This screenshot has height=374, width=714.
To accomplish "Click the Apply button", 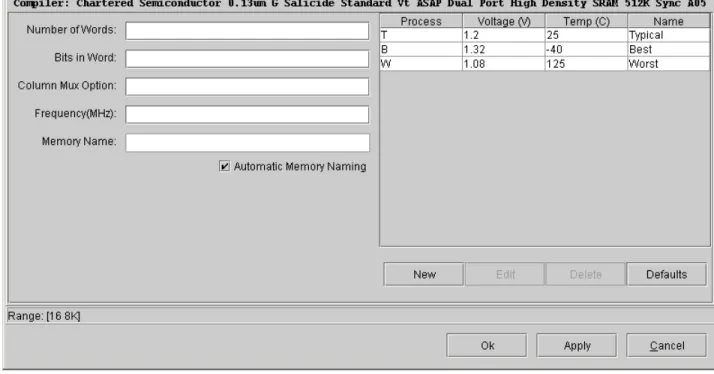I will (576, 345).
